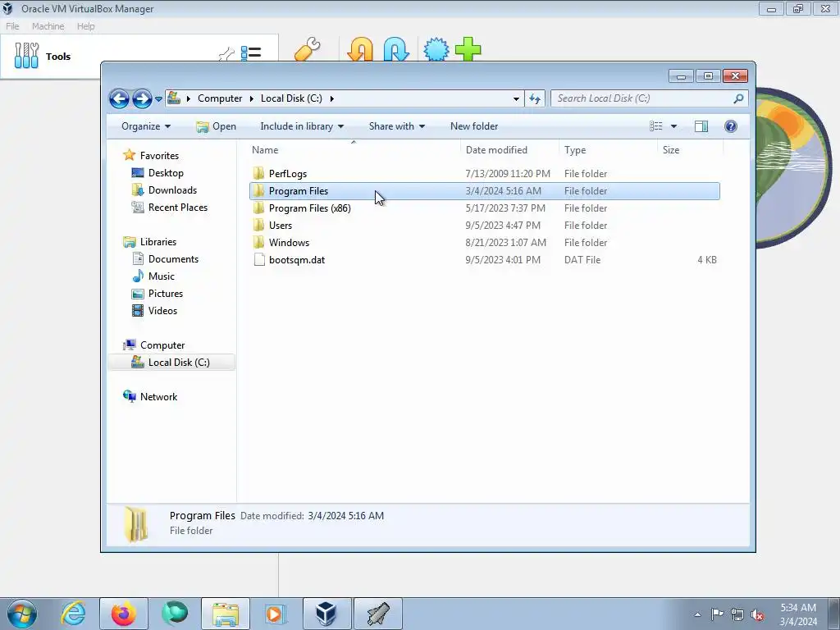840x630 pixels.
Task: Open the Documents library
Action: click(x=173, y=258)
